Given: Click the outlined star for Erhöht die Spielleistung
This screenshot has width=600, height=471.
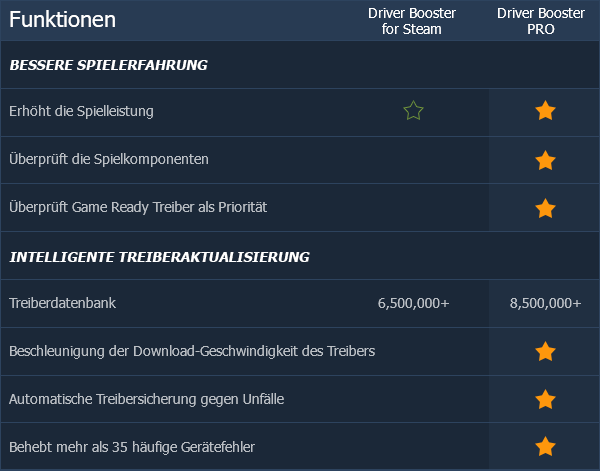Looking at the screenshot, I should [x=413, y=111].
